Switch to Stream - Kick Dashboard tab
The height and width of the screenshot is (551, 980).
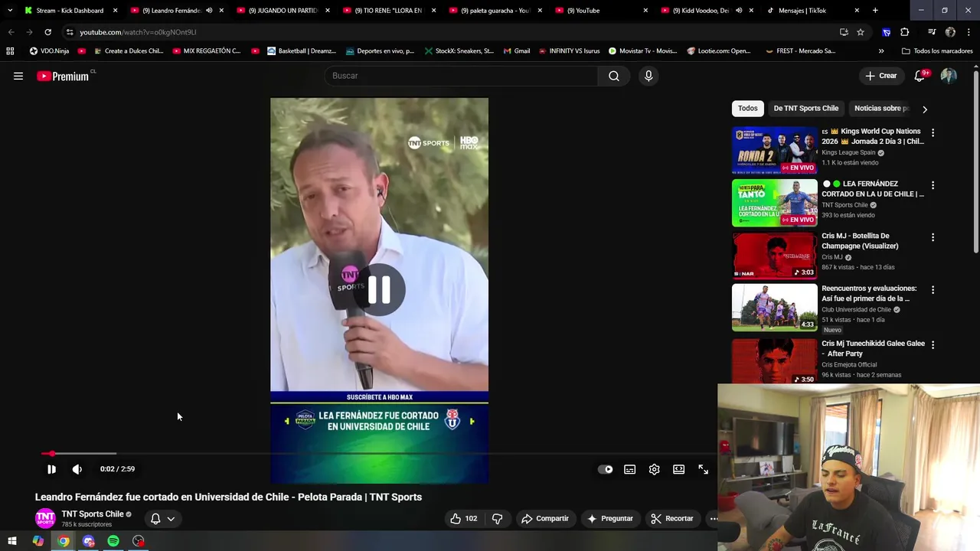(70, 10)
